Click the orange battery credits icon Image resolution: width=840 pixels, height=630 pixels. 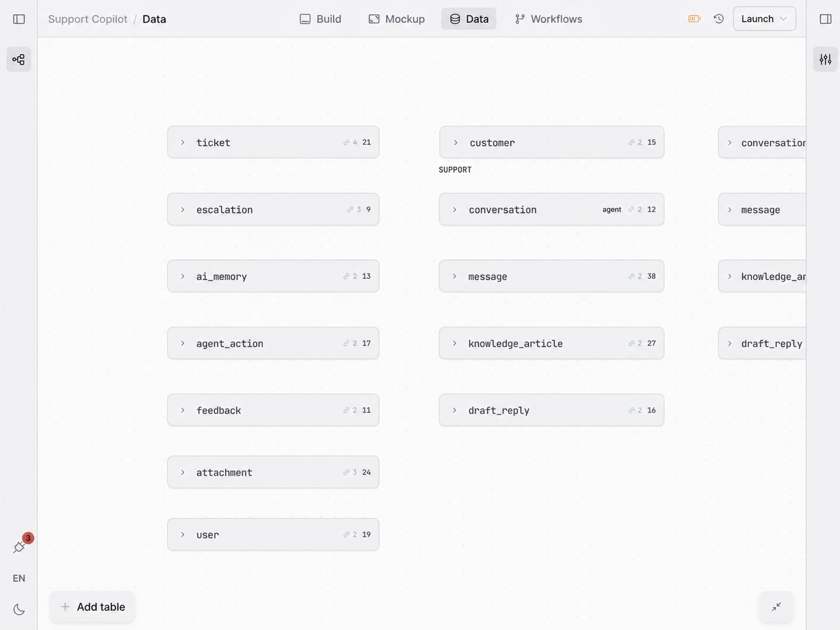(694, 19)
